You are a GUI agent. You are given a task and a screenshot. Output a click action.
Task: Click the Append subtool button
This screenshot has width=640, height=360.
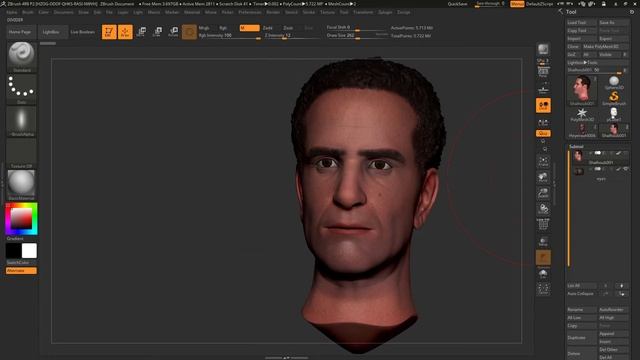click(613, 333)
